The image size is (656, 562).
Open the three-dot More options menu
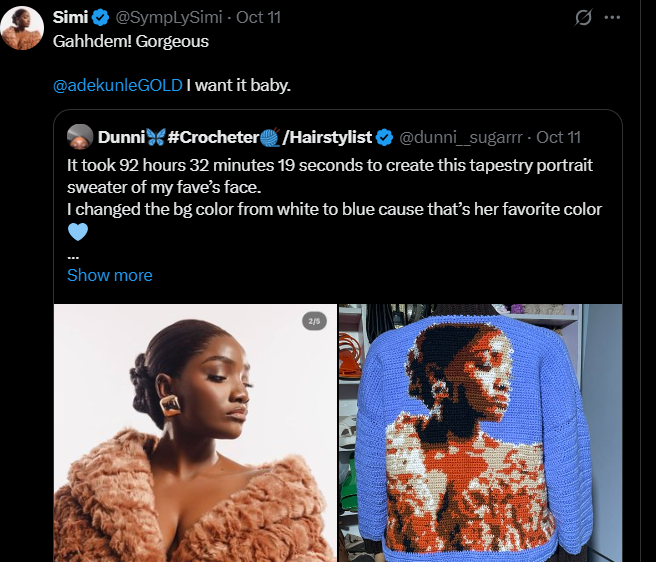tap(613, 18)
